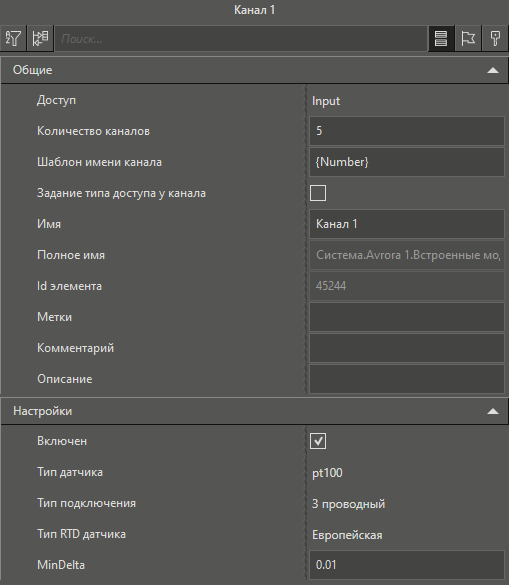Screen dimensions: 509x585
Task: Click the MinDelta label
Action: pos(61,565)
